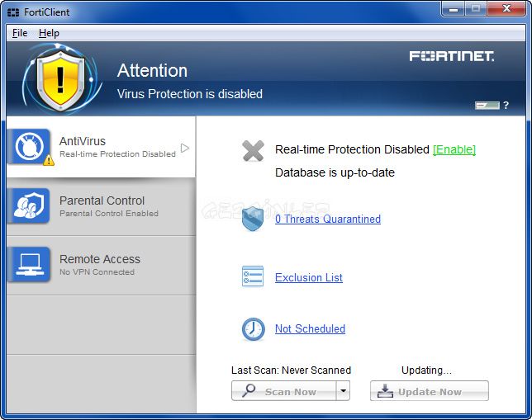Click the 'Last Scan: Never Scanned' text
The width and height of the screenshot is (532, 420).
291,370
